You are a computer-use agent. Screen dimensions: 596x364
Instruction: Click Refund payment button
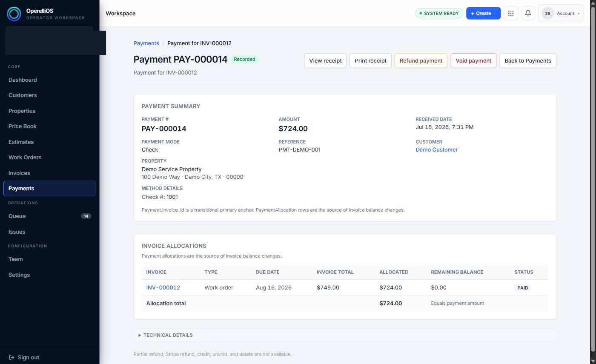(421, 60)
